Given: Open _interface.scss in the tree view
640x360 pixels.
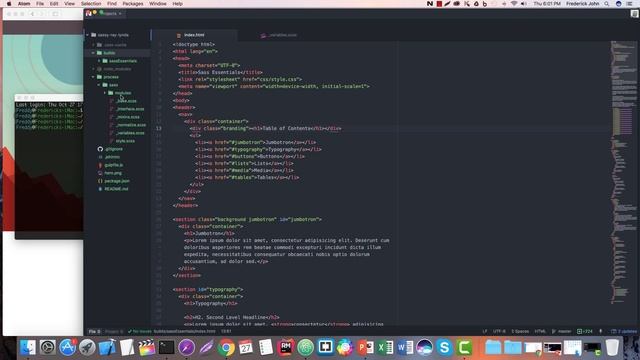Looking at the screenshot, I should pos(130,109).
